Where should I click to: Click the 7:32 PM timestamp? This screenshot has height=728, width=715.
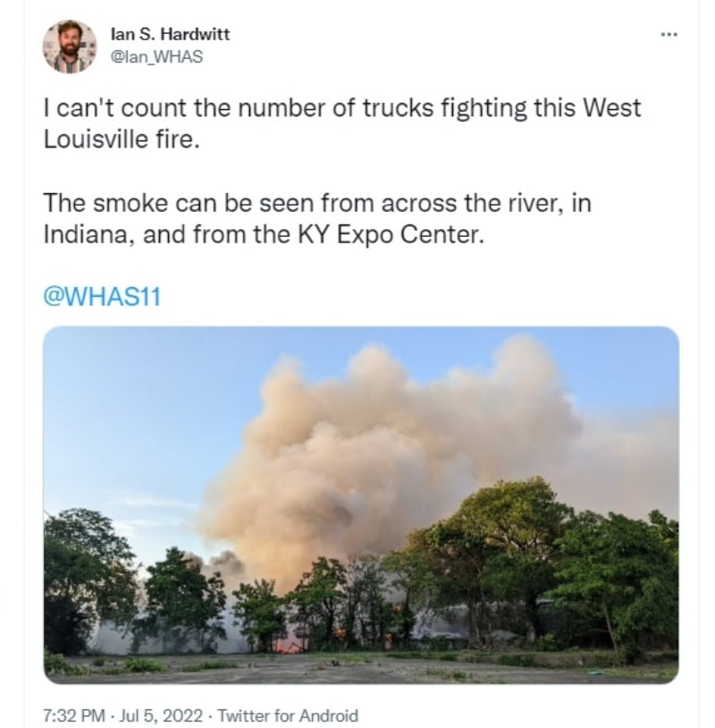74,715
